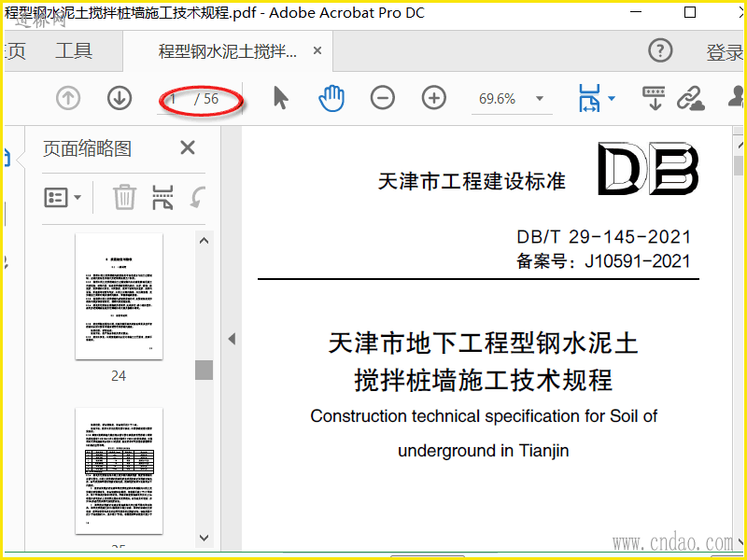Activate the Hand pan tool
747x560 pixels.
pos(331,99)
